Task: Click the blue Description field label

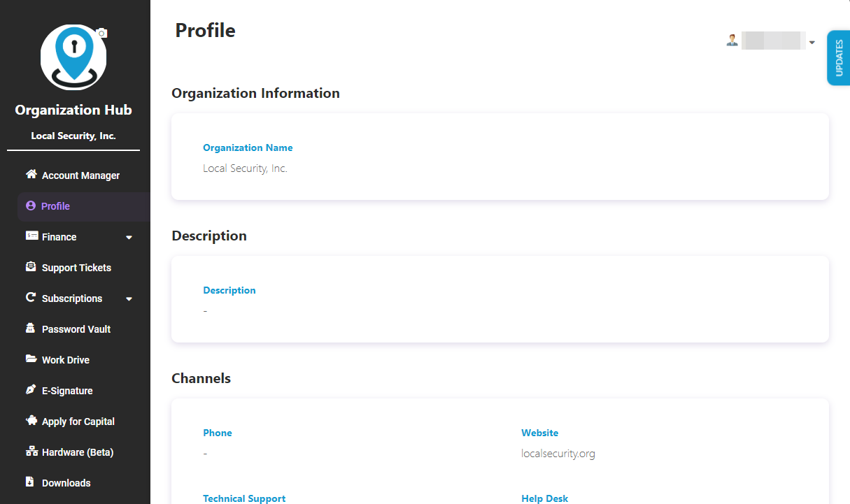Action: coord(229,291)
